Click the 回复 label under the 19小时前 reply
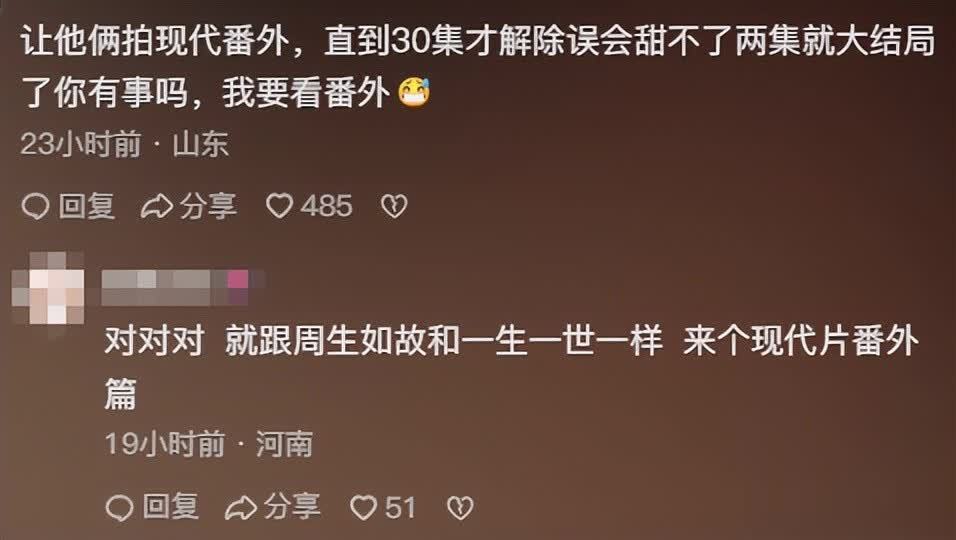 (171, 507)
